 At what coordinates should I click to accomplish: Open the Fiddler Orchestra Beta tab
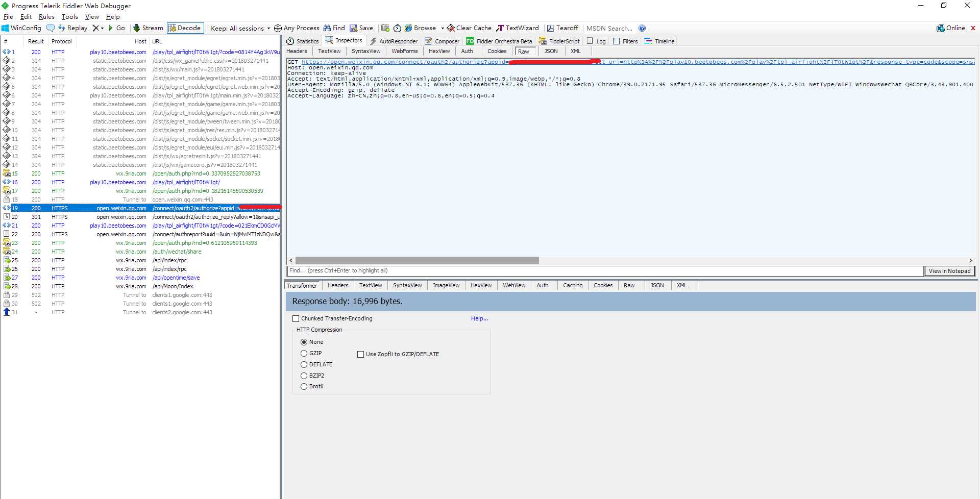[499, 41]
